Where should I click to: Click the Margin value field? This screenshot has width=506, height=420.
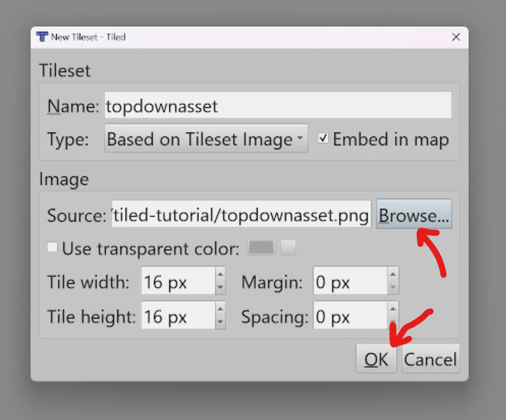pyautogui.click(x=350, y=281)
